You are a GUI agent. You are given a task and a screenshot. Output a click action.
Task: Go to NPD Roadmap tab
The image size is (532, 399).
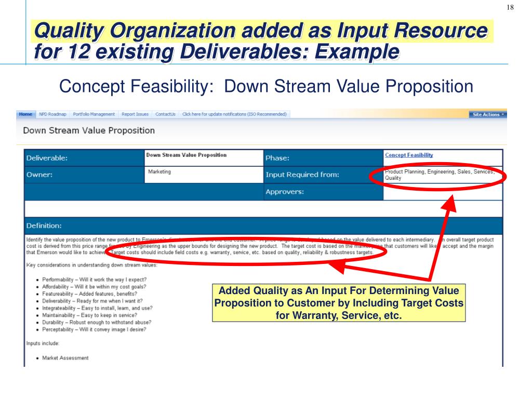click(x=52, y=114)
